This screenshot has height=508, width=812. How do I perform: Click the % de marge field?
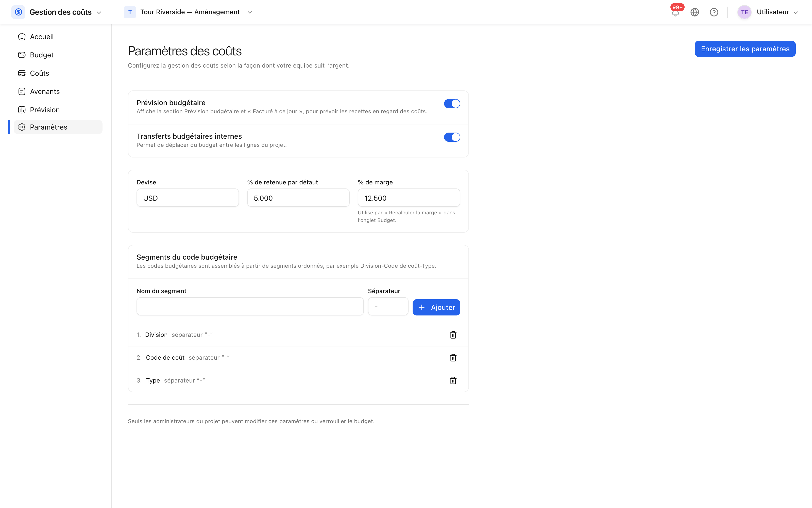click(409, 198)
